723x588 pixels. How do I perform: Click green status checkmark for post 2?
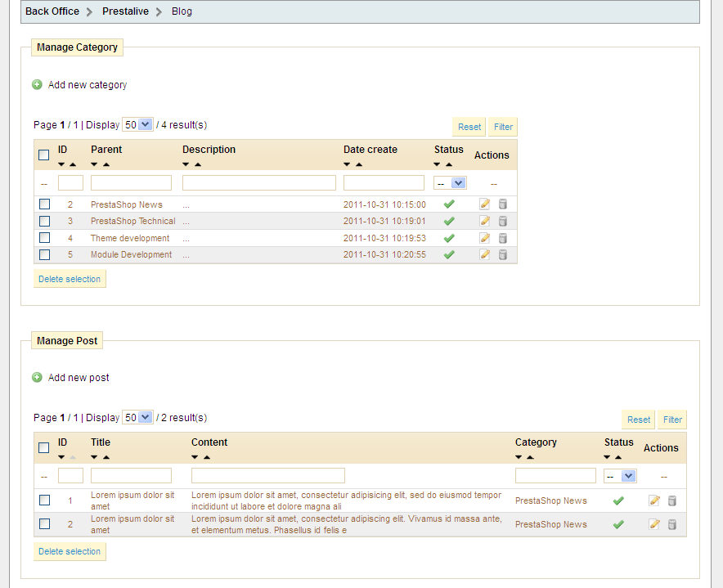pos(618,524)
